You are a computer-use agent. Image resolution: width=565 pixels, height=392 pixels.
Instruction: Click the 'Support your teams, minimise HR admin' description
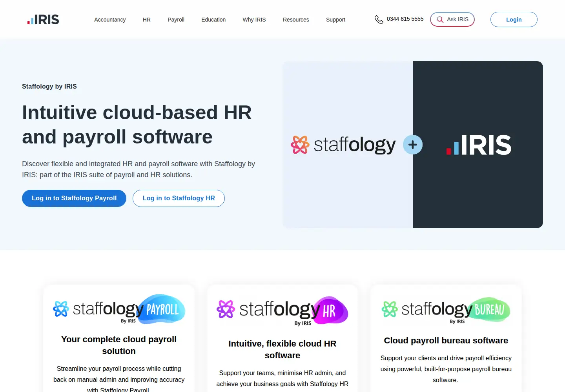282,379
